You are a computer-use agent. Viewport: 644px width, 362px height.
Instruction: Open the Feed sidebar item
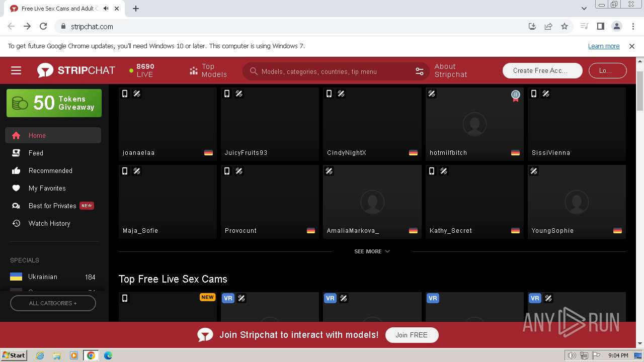(x=53, y=153)
